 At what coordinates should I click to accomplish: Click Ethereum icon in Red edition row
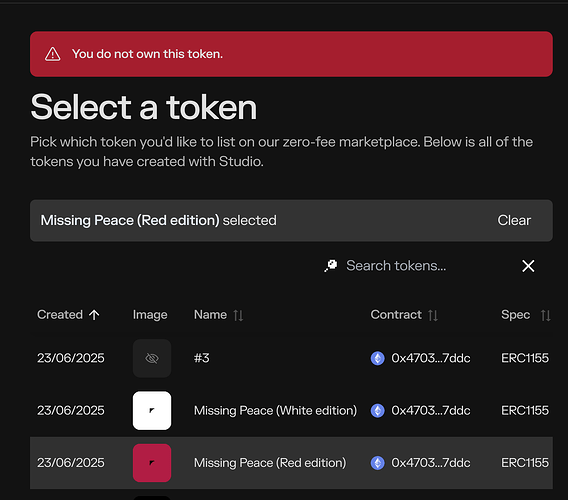(377, 463)
